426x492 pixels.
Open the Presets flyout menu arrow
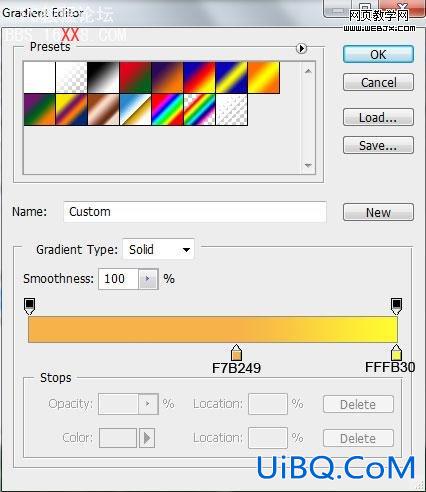point(301,49)
